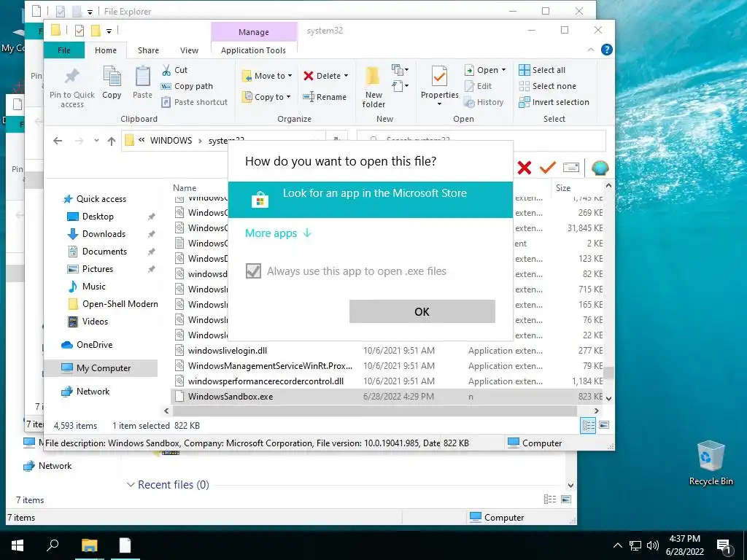The image size is (747, 560).
Task: Click OK in open-with dialog
Action: 422,311
